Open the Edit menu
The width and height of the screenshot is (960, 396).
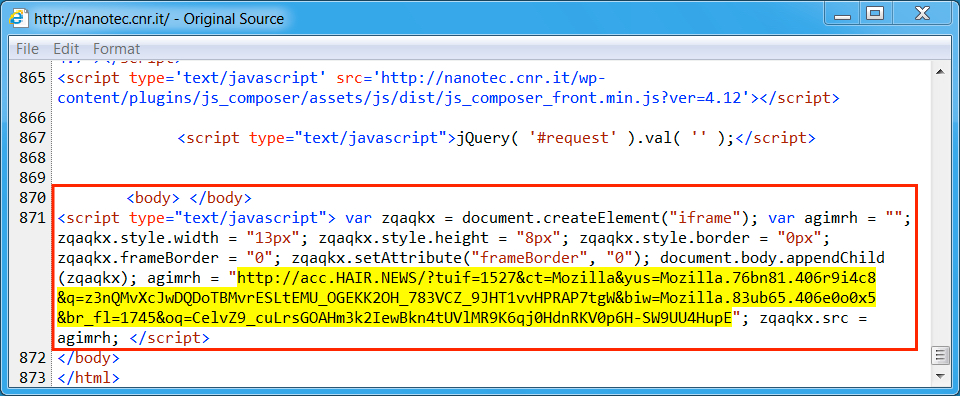[66, 48]
